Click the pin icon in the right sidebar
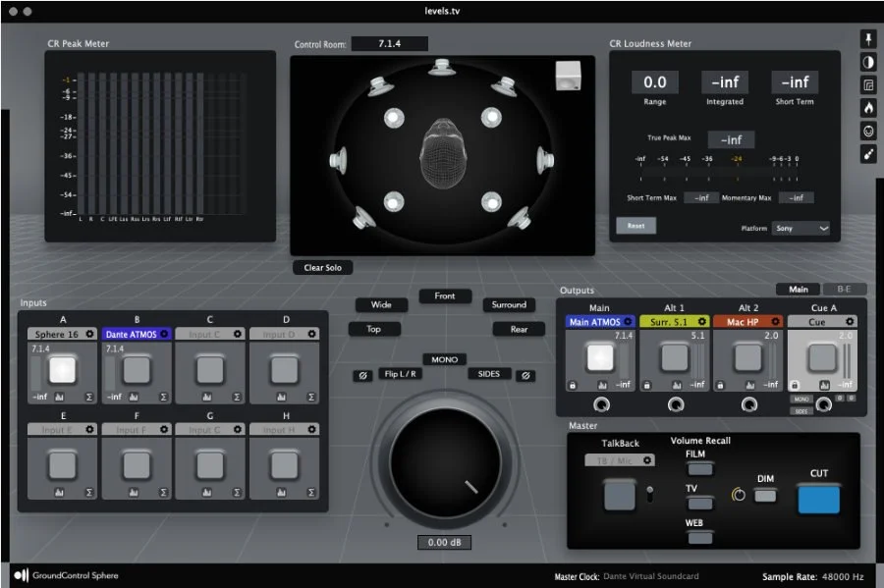Image resolution: width=884 pixels, height=588 pixels. point(870,41)
